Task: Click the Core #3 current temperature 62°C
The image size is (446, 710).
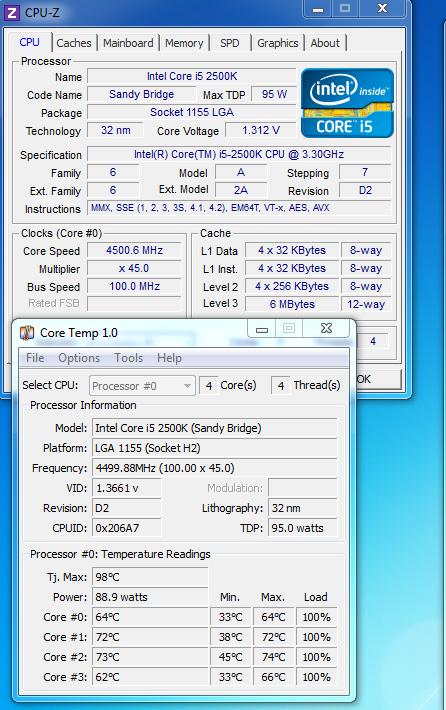Action: coord(150,677)
